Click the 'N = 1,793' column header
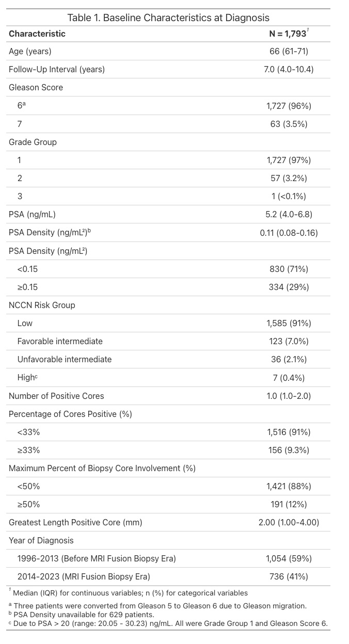The image size is (349, 644). (x=288, y=34)
